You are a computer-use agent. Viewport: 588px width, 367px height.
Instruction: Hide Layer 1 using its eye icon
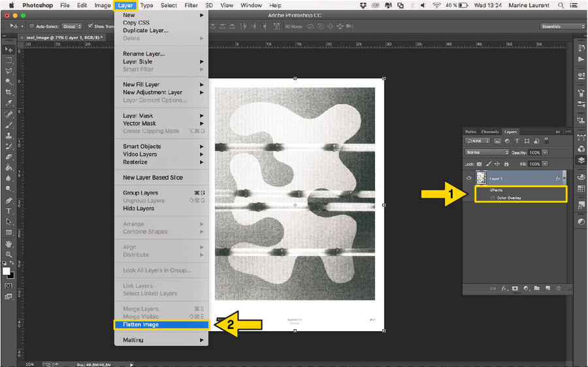468,178
